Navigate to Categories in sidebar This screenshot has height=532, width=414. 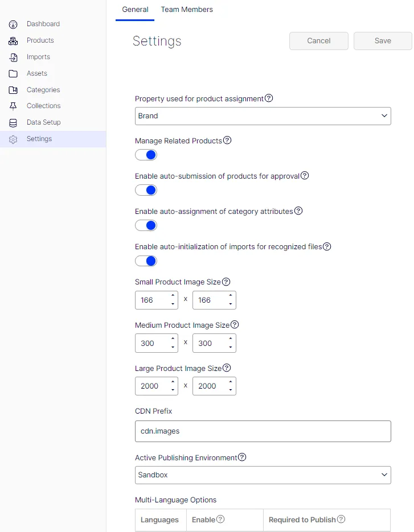click(53, 89)
